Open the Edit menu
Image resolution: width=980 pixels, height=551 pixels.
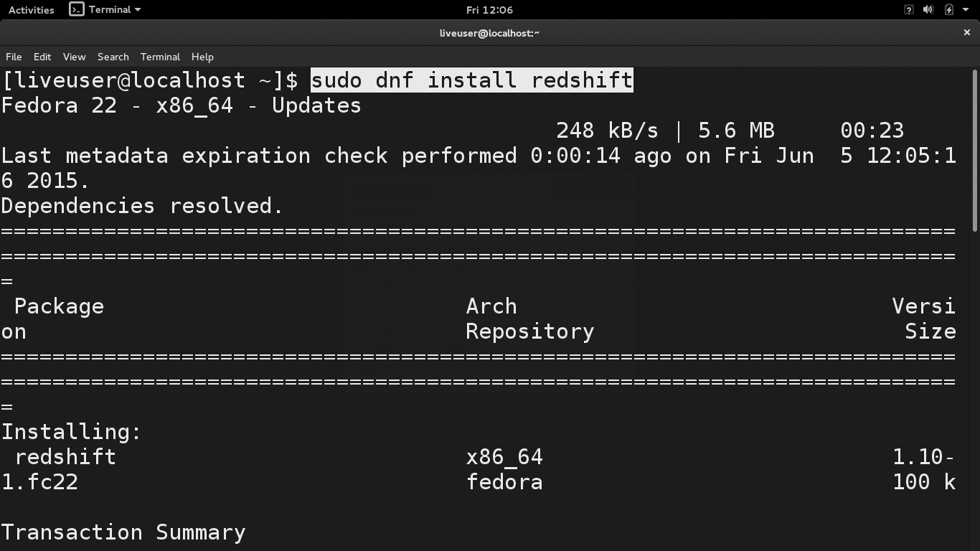click(x=42, y=57)
